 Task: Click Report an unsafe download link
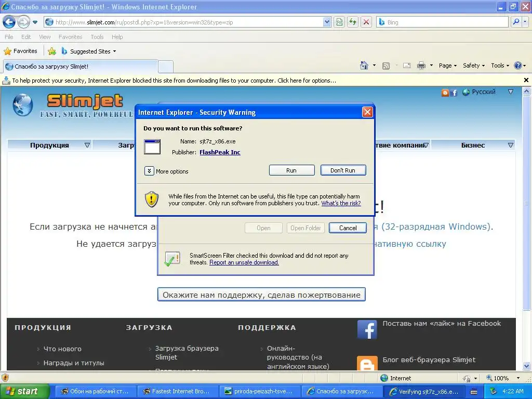(244, 262)
